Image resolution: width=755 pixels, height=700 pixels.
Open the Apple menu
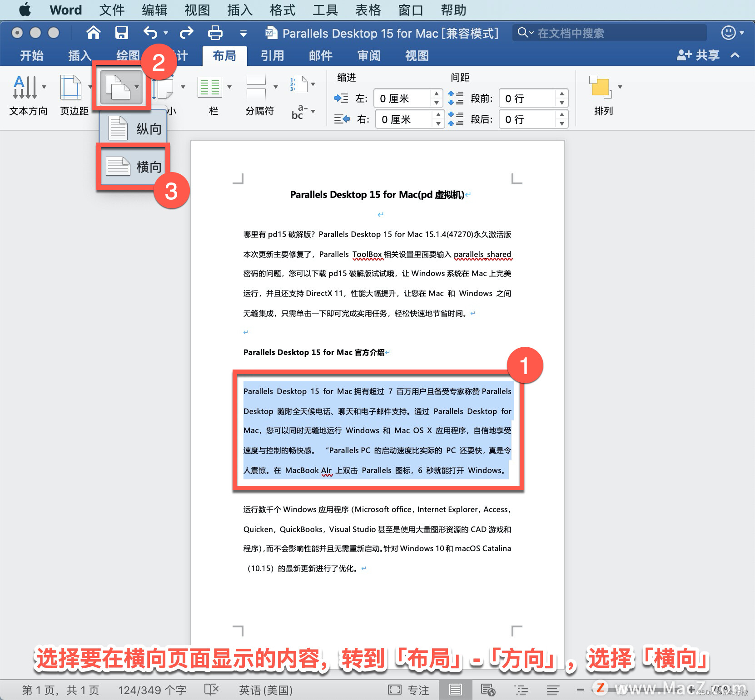tap(25, 10)
